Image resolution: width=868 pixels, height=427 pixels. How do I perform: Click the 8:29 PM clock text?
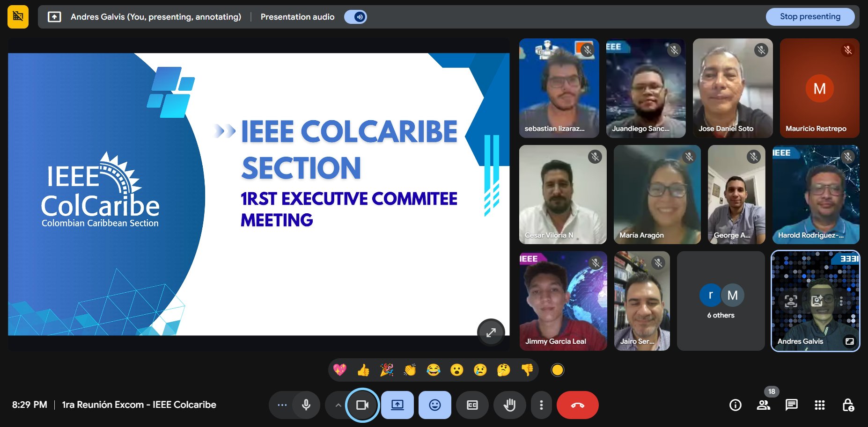click(x=29, y=405)
